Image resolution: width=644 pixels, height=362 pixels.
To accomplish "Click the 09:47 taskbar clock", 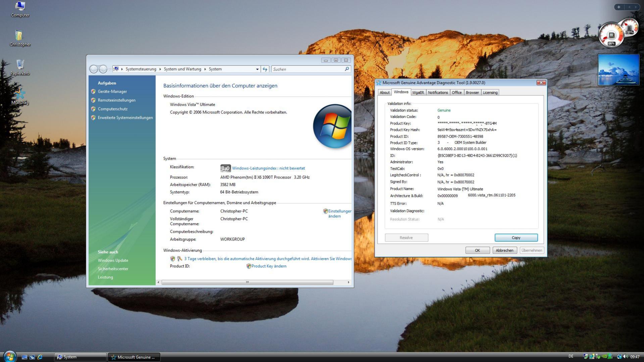I will tap(635, 357).
